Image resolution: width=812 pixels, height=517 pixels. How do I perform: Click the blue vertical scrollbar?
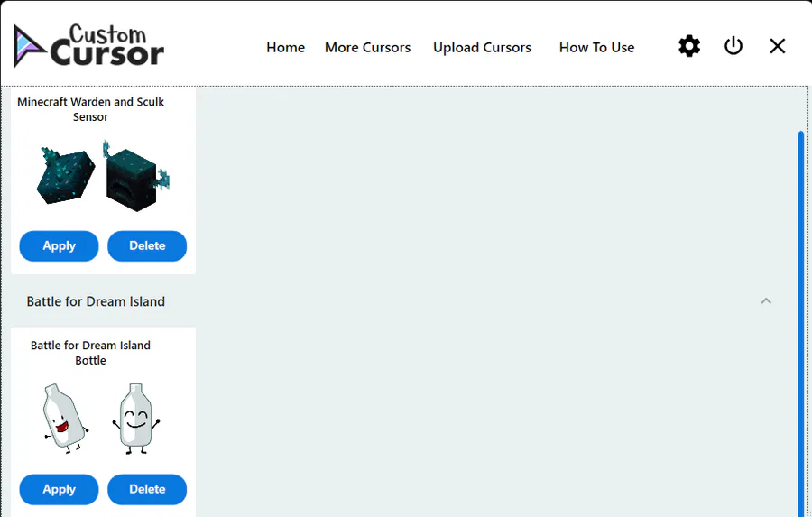tap(800, 324)
